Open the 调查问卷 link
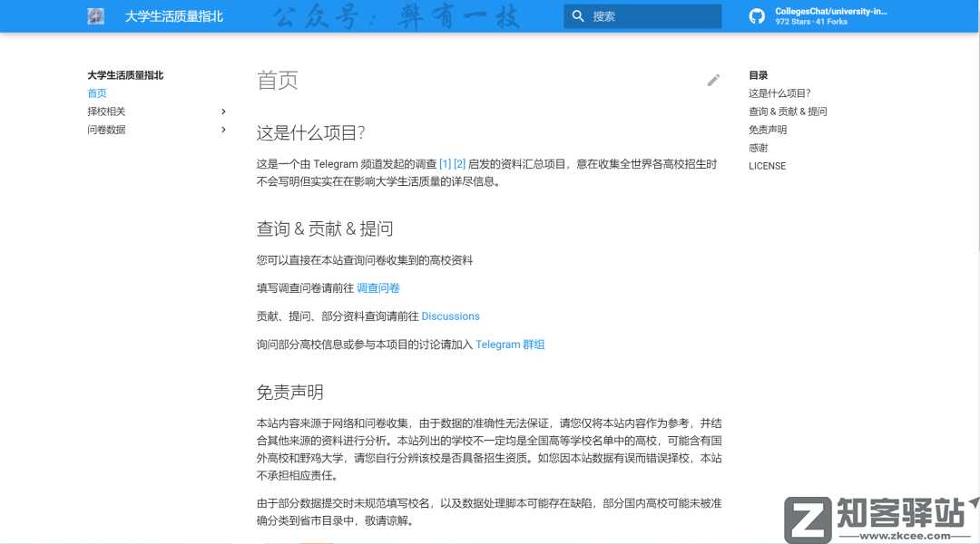Viewport: 980px width, 544px height. click(377, 287)
